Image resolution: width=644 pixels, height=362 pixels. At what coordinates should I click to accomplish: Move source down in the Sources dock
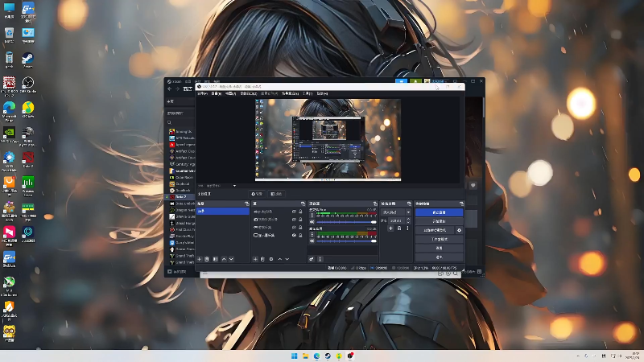pyautogui.click(x=287, y=259)
